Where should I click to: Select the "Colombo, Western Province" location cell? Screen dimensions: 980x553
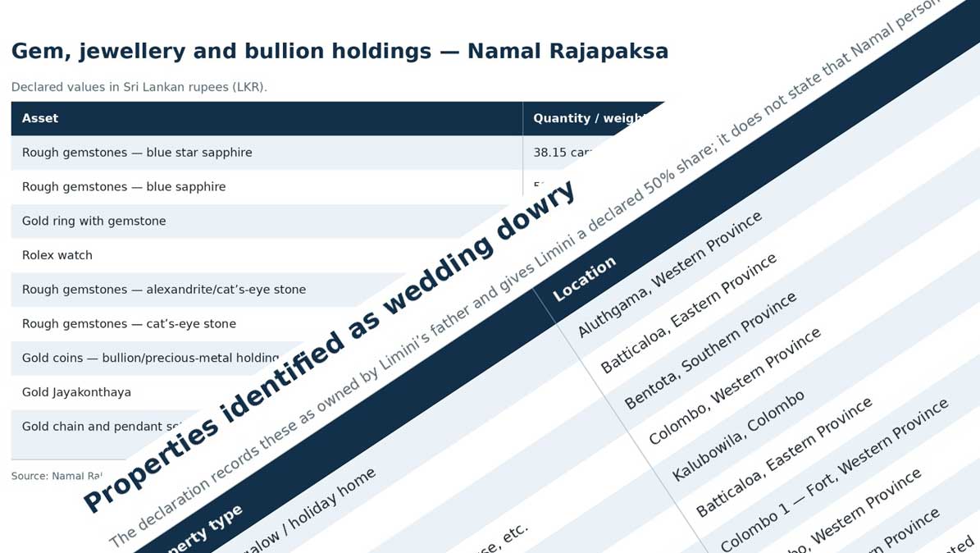[x=735, y=386]
